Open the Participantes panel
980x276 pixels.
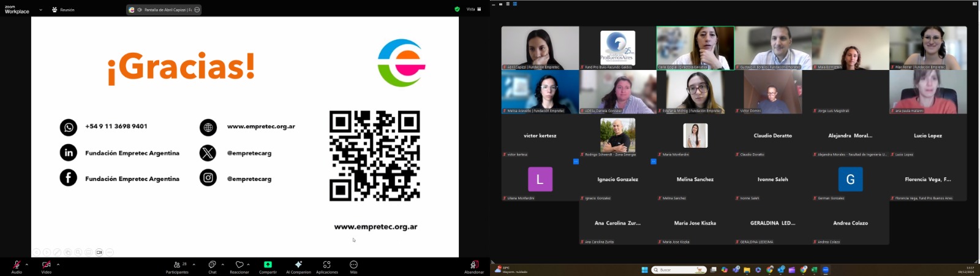pyautogui.click(x=177, y=265)
